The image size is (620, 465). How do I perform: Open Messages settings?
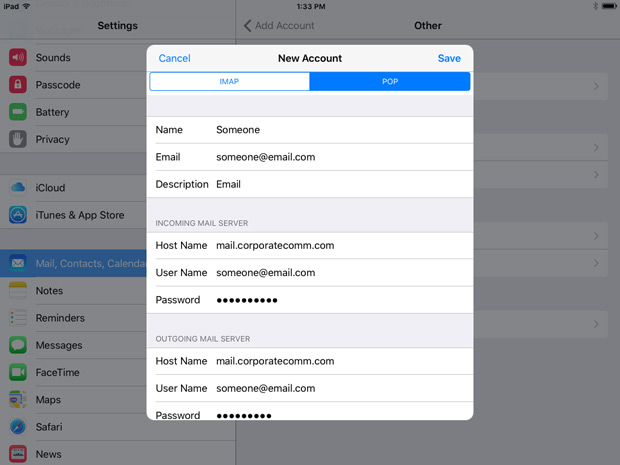click(x=73, y=345)
